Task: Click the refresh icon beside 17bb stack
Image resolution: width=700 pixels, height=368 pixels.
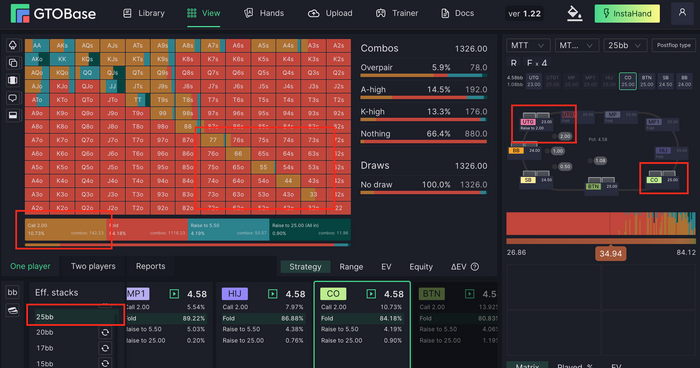Action: tap(105, 348)
